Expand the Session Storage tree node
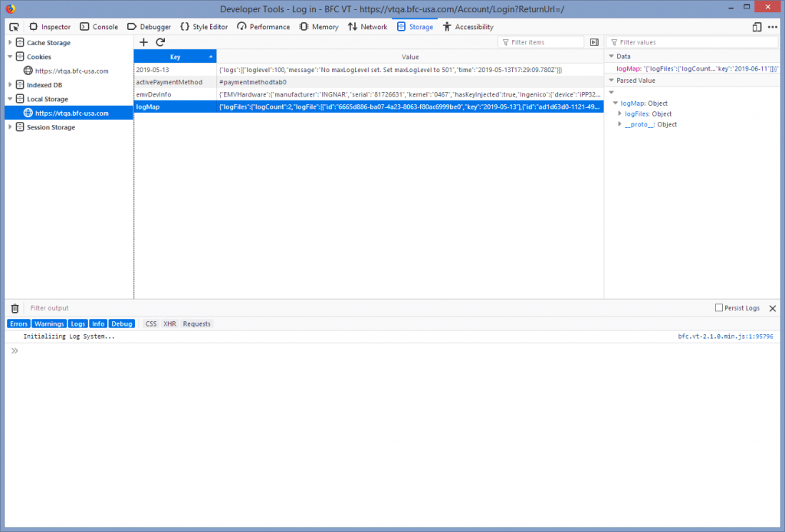Viewport: 785px width, 532px height. point(10,127)
